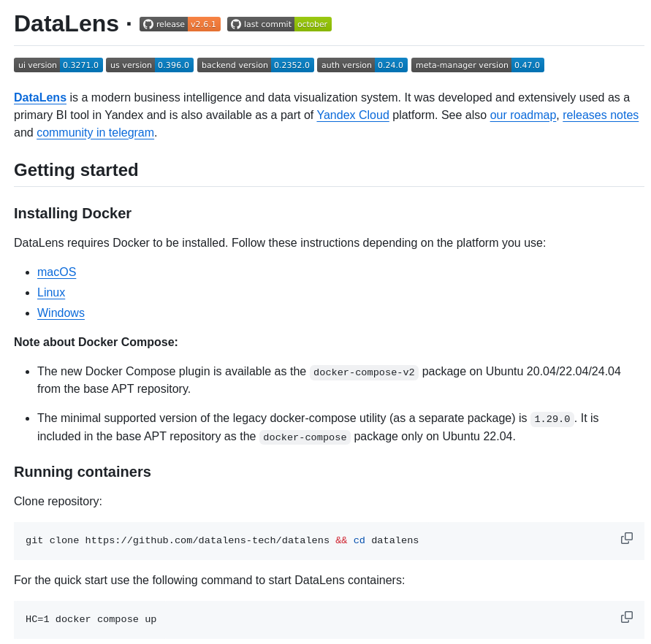Click the Getting started heading
651x644 pixels.
(75, 169)
